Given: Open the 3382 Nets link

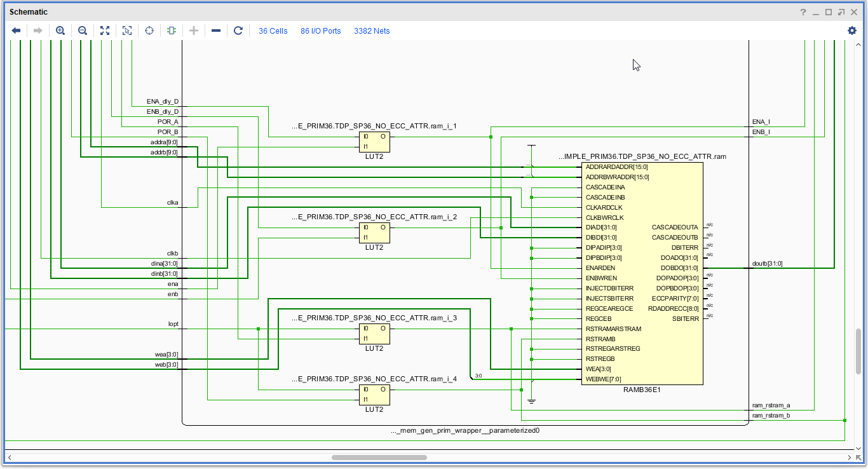Looking at the screenshot, I should click(372, 31).
